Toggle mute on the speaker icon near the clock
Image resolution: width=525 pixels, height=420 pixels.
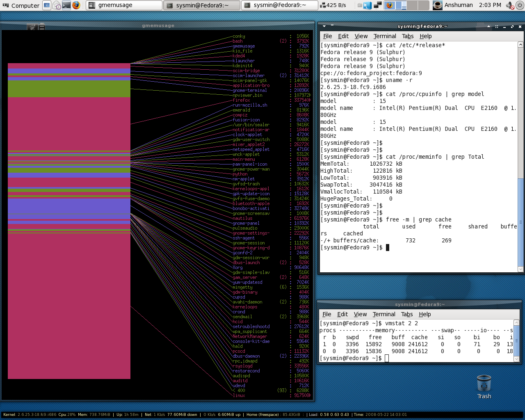(x=510, y=5)
